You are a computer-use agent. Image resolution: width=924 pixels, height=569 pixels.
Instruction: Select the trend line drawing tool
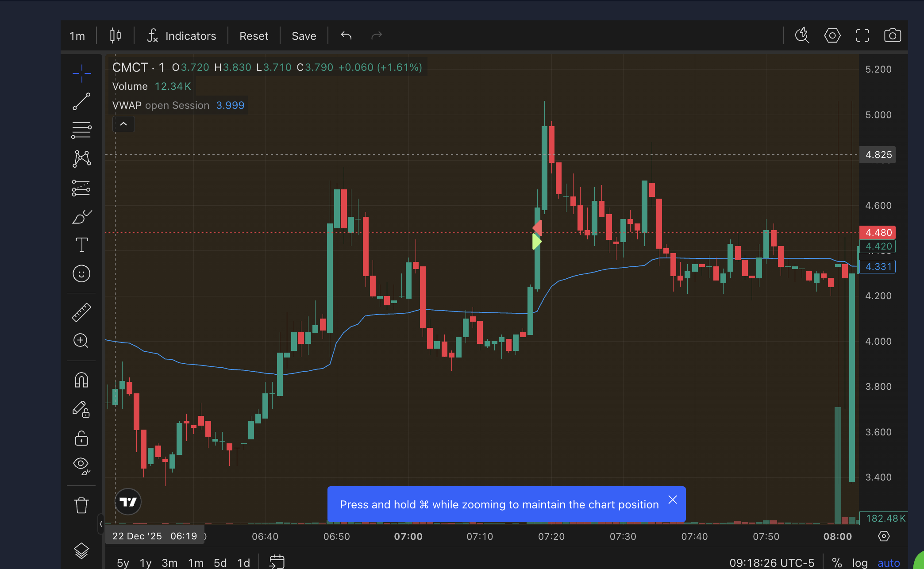tap(81, 101)
